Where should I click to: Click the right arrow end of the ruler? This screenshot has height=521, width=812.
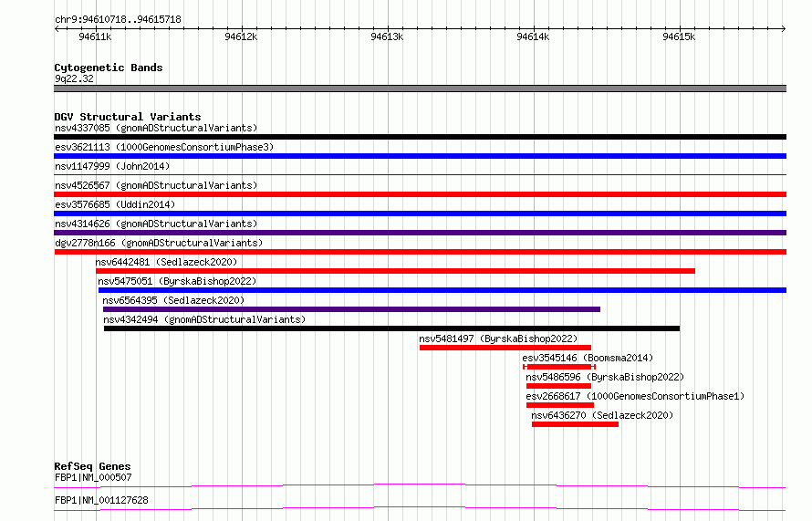coord(784,28)
